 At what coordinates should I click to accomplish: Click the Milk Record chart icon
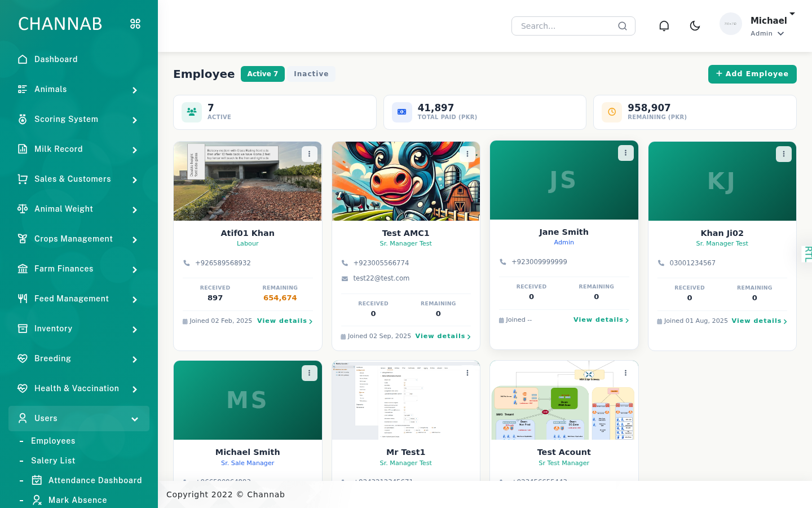pyautogui.click(x=23, y=149)
